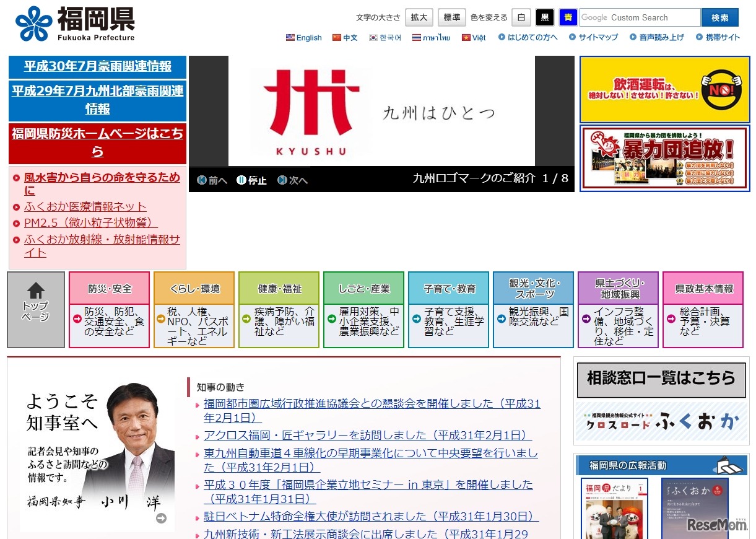Click the arrow icon in governor's room banner
This screenshot has width=756, height=539.
pyautogui.click(x=161, y=519)
